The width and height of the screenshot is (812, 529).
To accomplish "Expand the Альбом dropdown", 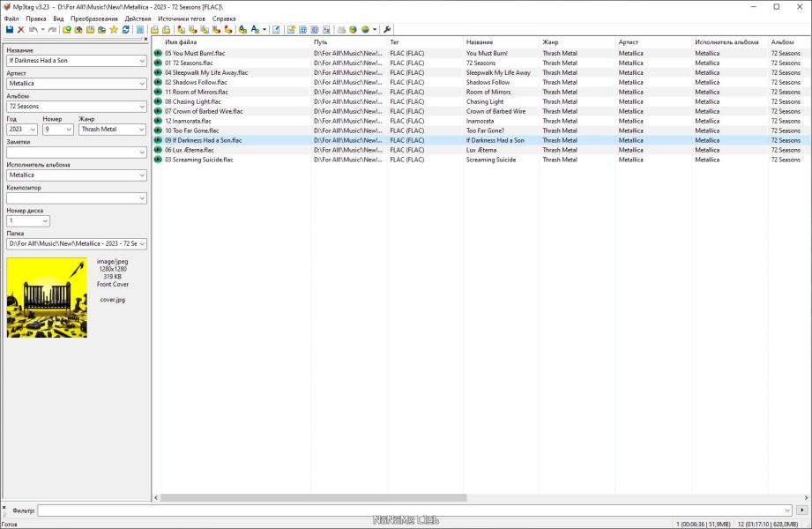I will pos(142,106).
